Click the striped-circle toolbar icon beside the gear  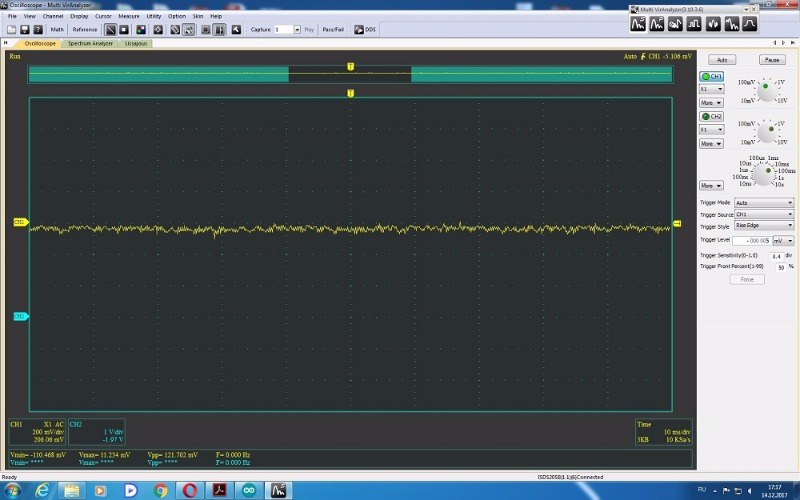click(175, 30)
